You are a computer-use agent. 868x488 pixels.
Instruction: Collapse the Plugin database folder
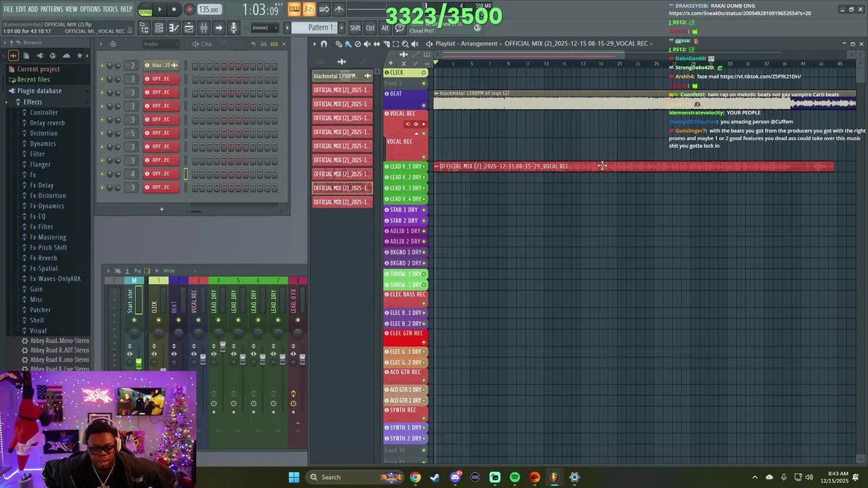[39, 91]
